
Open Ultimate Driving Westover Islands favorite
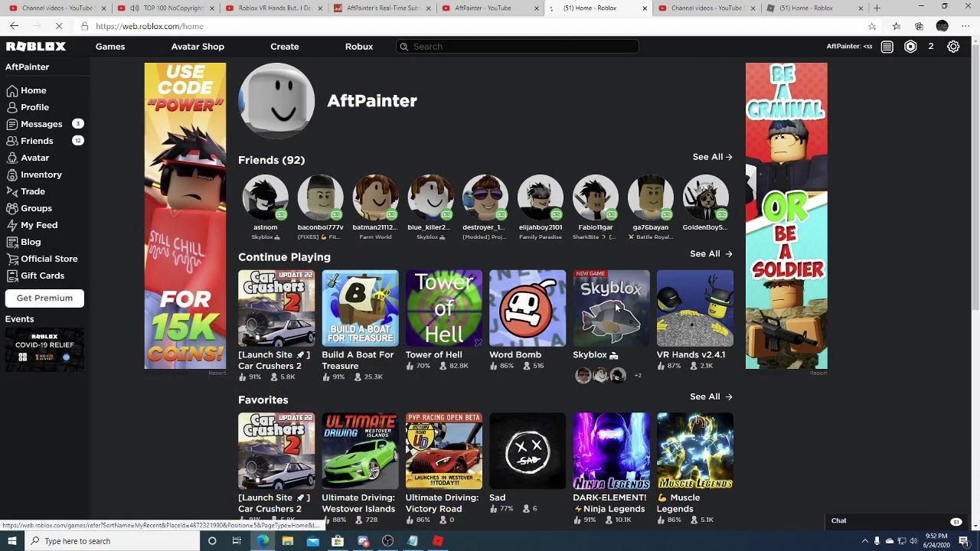360,451
